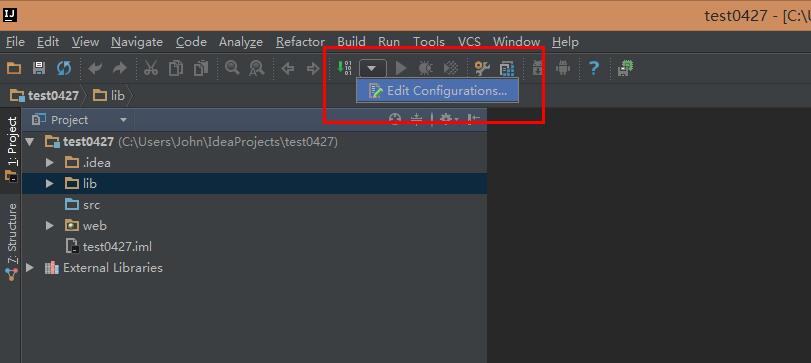Expand External Libraries node

coord(30,267)
